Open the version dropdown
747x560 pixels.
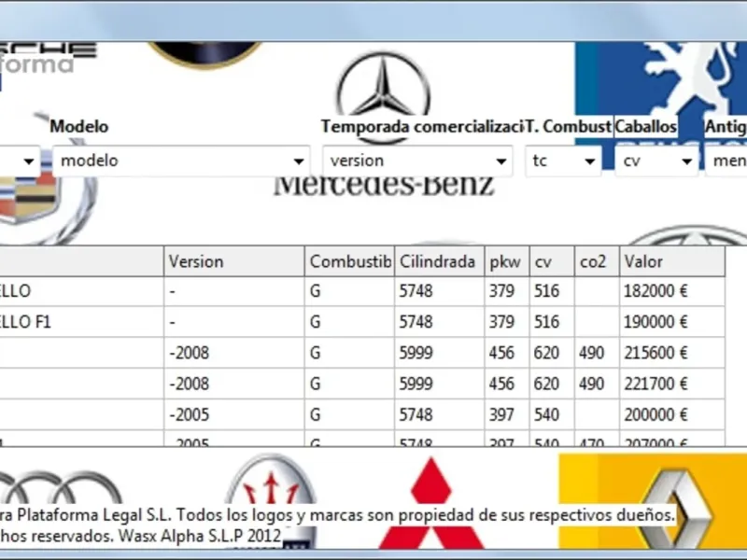click(x=417, y=161)
